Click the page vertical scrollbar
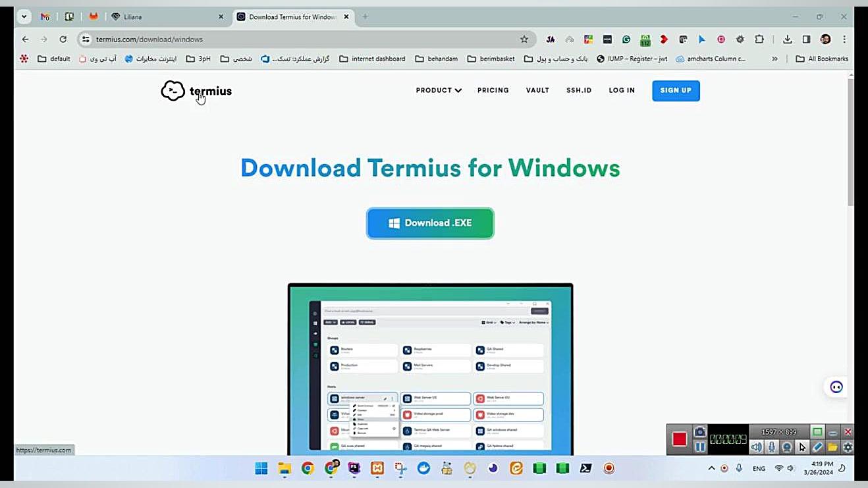Image resolution: width=868 pixels, height=488 pixels. coord(850,141)
